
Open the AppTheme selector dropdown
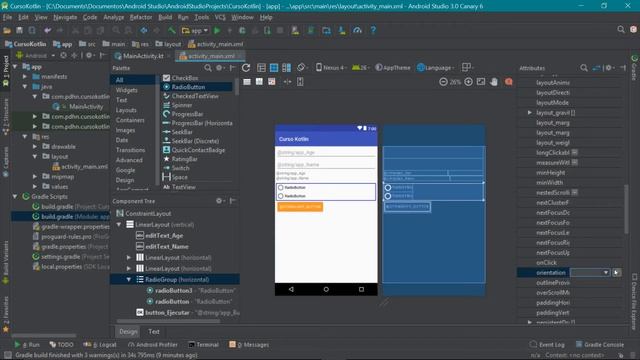pyautogui.click(x=393, y=68)
